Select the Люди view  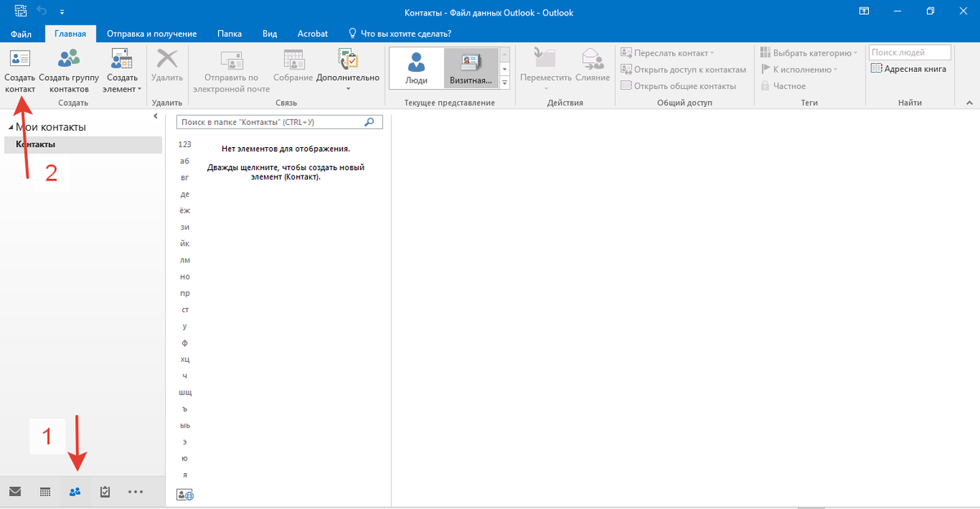[416, 68]
